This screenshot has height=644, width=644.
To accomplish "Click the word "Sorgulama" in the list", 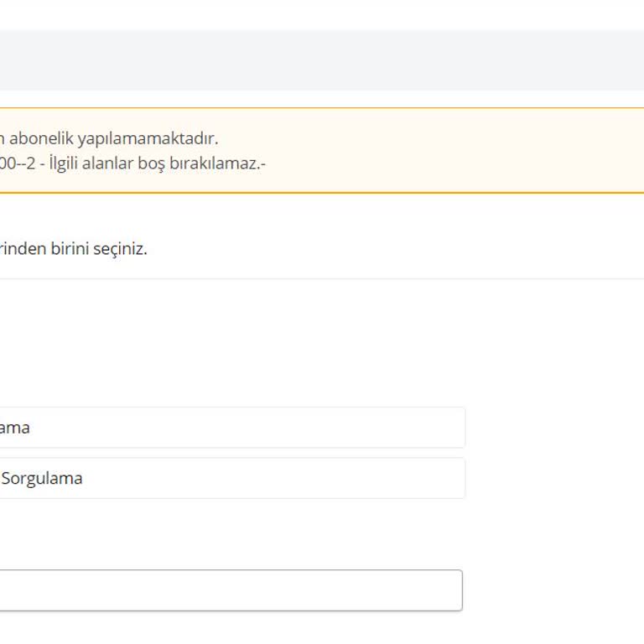I will click(x=42, y=479).
